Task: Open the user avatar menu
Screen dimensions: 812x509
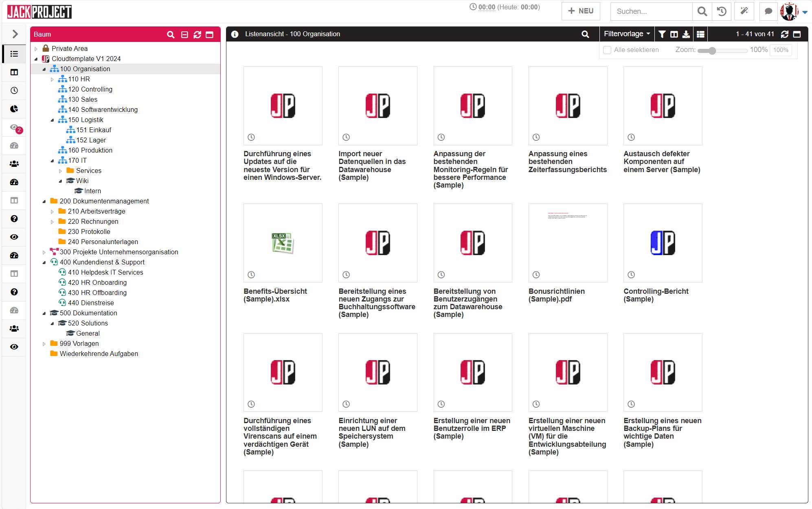Action: [793, 11]
